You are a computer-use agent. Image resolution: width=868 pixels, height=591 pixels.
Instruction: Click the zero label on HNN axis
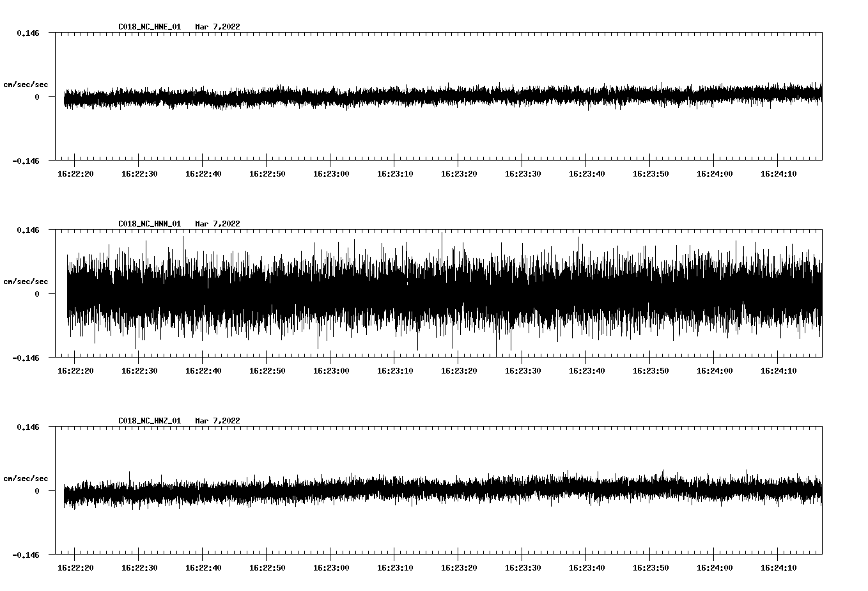(37, 294)
